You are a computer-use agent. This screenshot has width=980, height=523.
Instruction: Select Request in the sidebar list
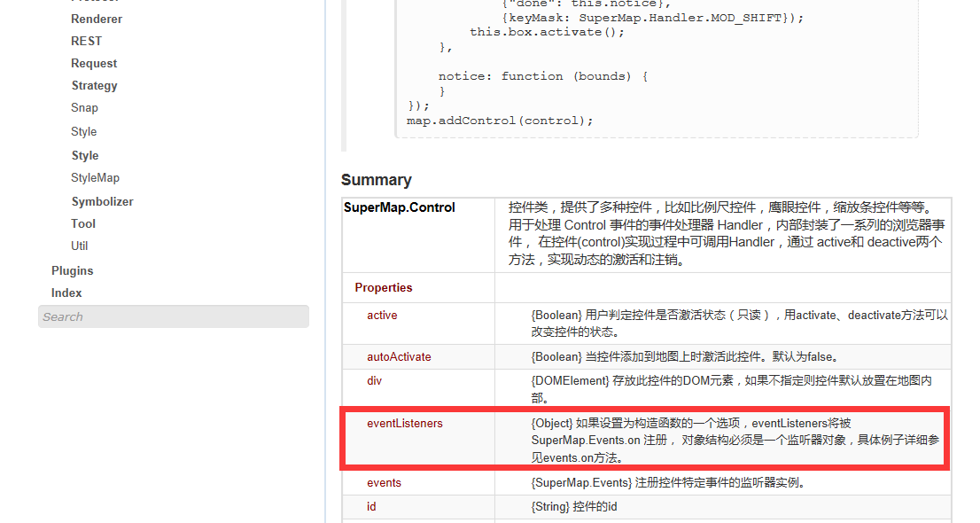[94, 64]
